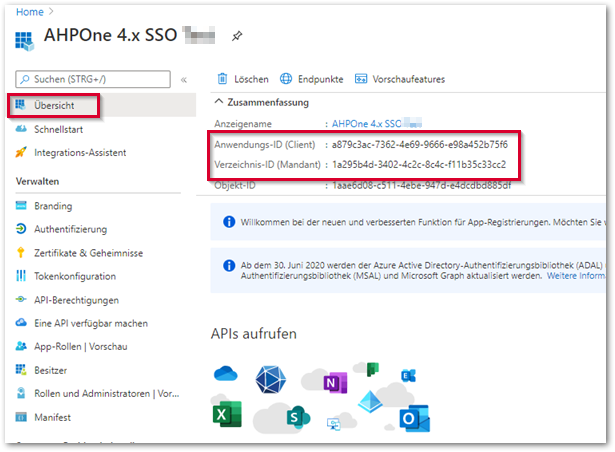Click the Outlook icon
Image resolution: width=615 pixels, height=452 pixels.
click(x=415, y=419)
